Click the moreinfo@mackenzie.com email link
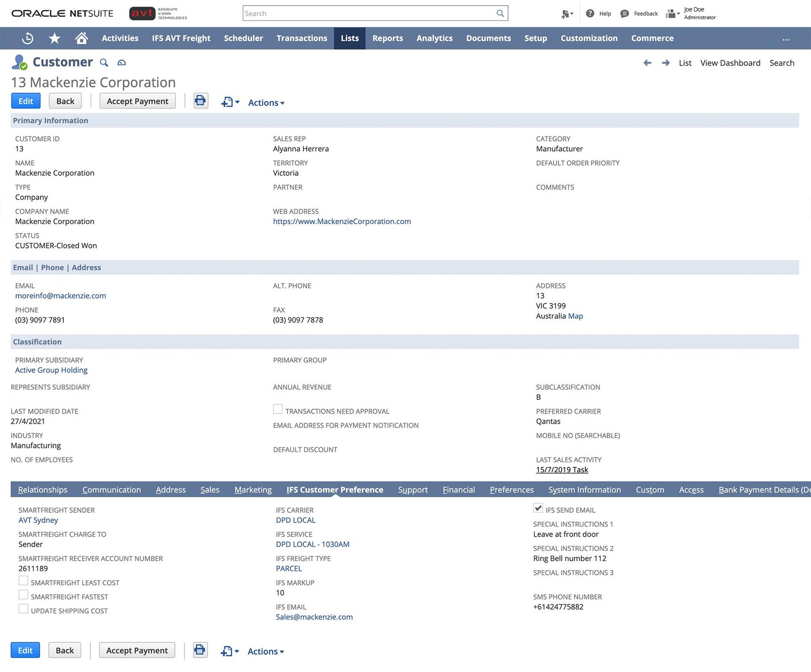This screenshot has height=672, width=811. pyautogui.click(x=60, y=295)
